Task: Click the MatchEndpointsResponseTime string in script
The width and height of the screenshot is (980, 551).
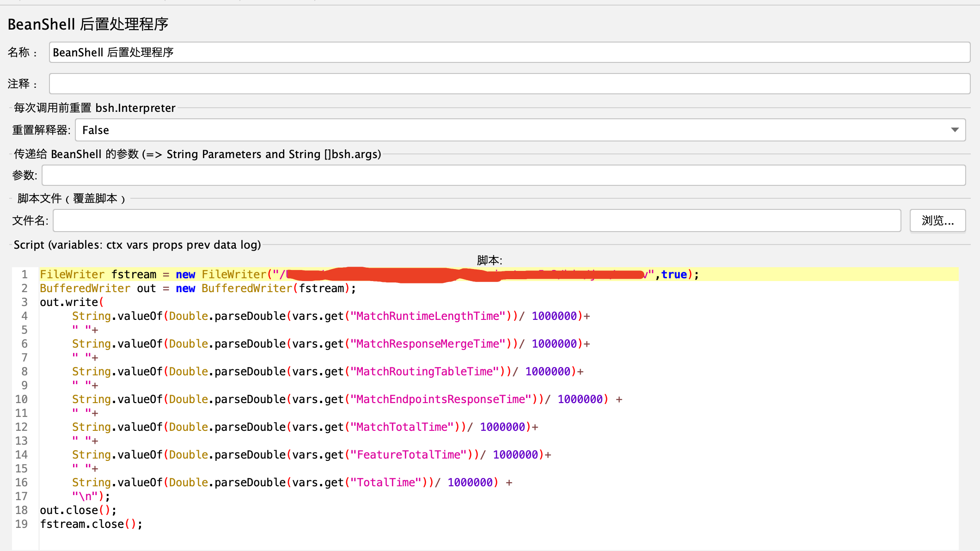Action: 440,399
